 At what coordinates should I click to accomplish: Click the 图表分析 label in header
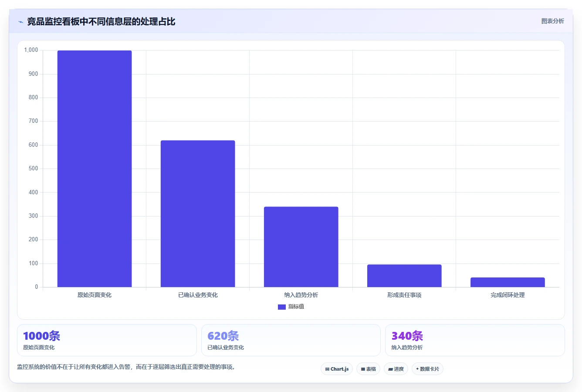tap(552, 21)
